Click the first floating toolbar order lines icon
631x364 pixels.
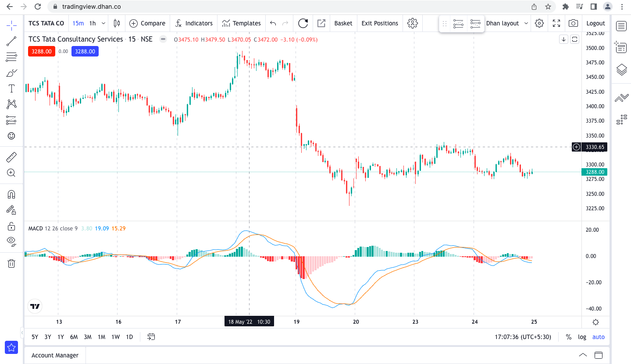pyautogui.click(x=459, y=24)
